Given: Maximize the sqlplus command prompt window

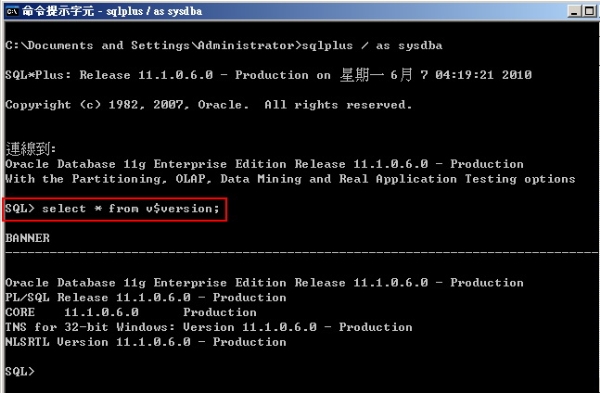Looking at the screenshot, I should click(x=589, y=11).
